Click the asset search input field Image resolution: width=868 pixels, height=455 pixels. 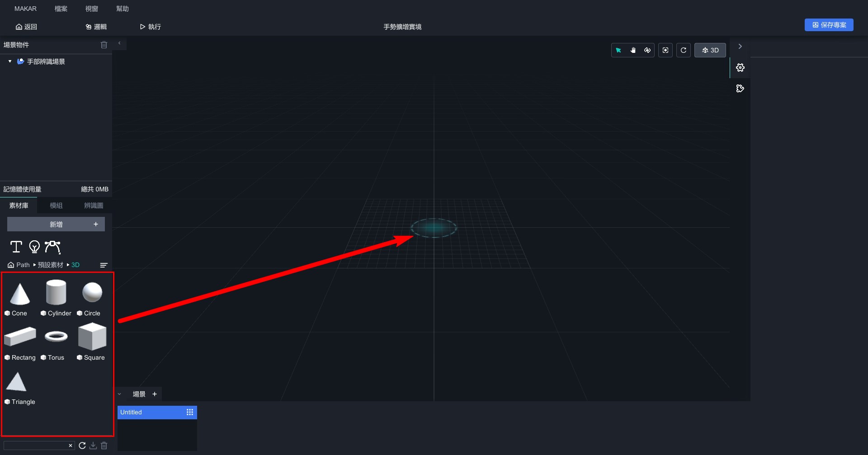tap(35, 446)
